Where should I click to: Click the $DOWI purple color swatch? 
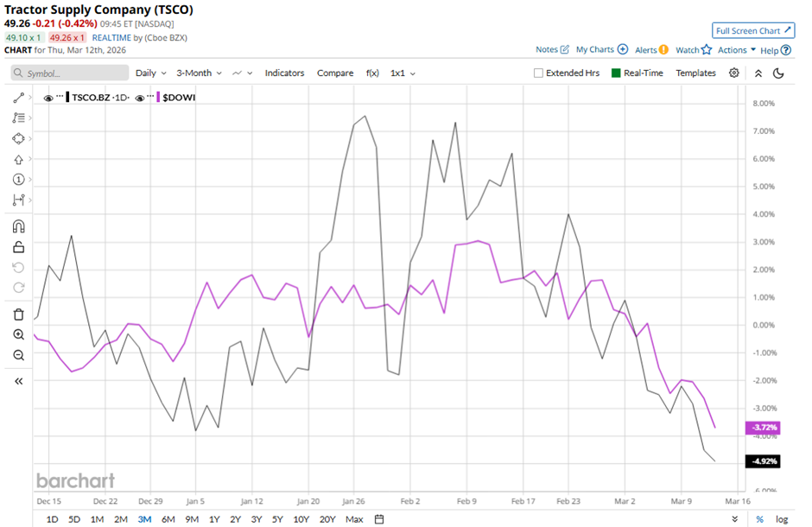158,98
